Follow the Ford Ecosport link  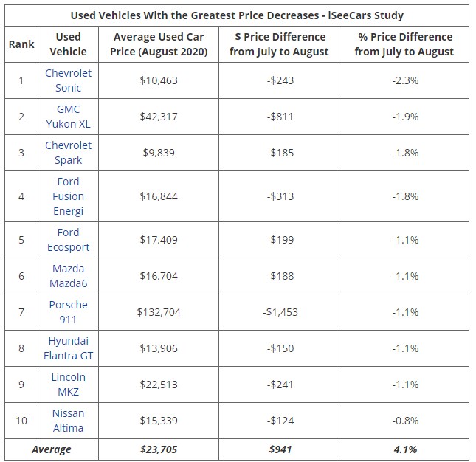68,240
